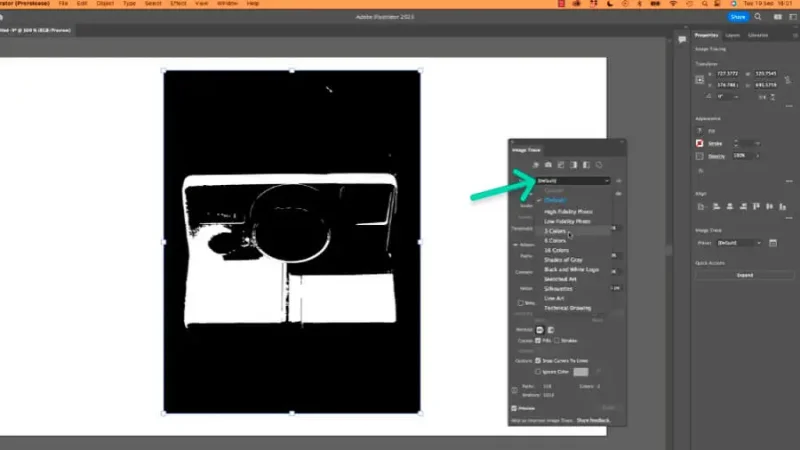Open the Preset dropdown in Properties panel
This screenshot has width=800, height=450.
click(739, 243)
